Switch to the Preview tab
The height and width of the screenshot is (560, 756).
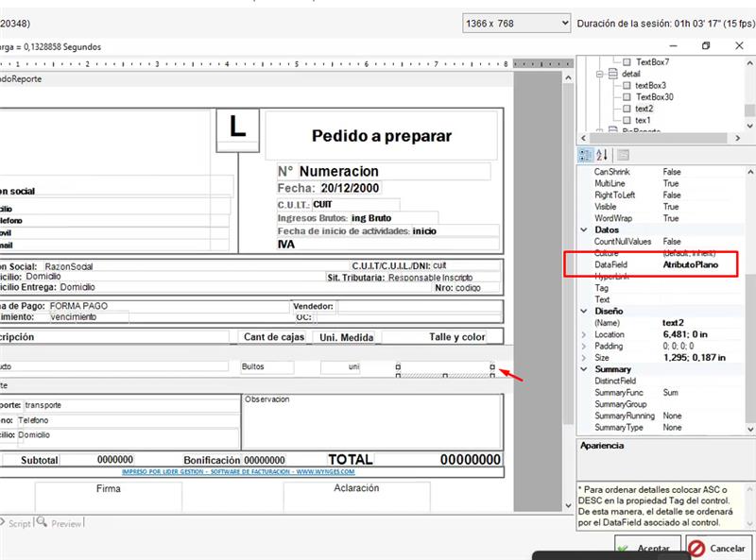coord(66,523)
